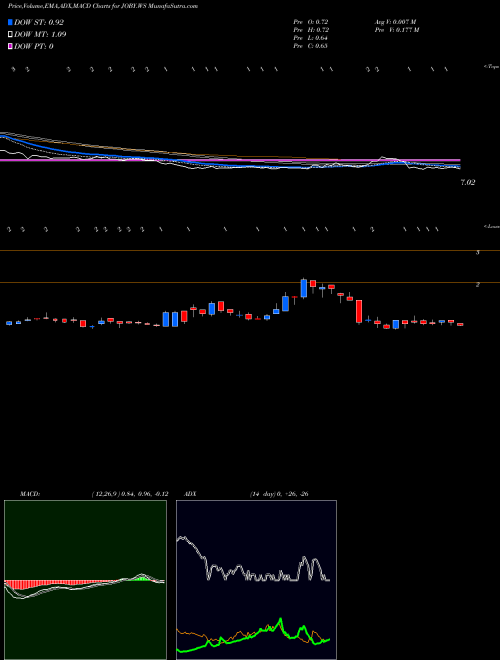Click the tallest blue candlestick near the price peak

[x=303, y=288]
